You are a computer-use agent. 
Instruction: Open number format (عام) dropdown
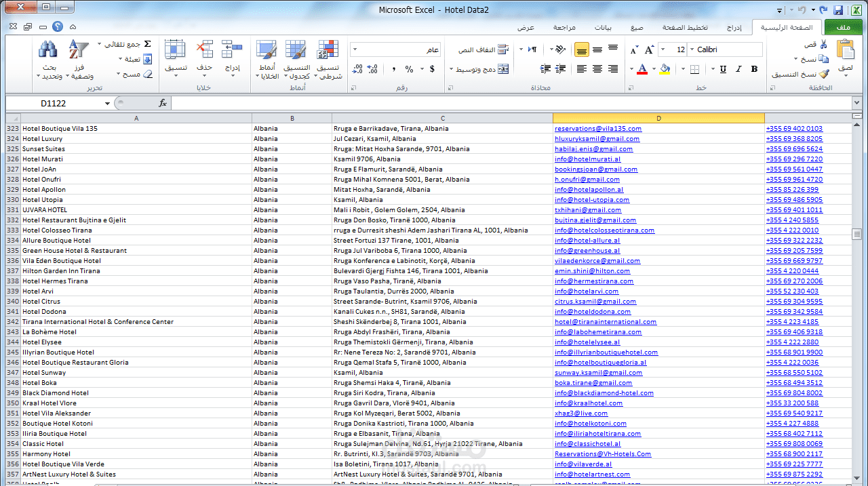coord(355,49)
